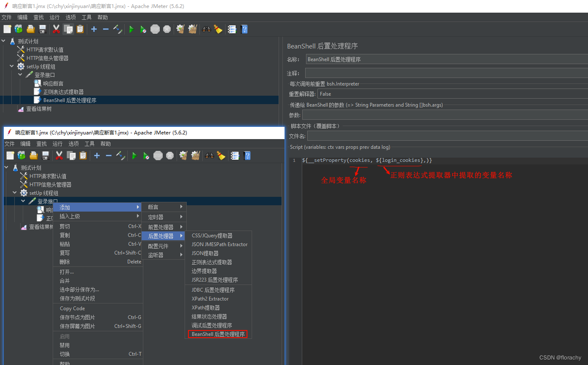Click the Save disk icon in front window toolbar

(x=46, y=156)
